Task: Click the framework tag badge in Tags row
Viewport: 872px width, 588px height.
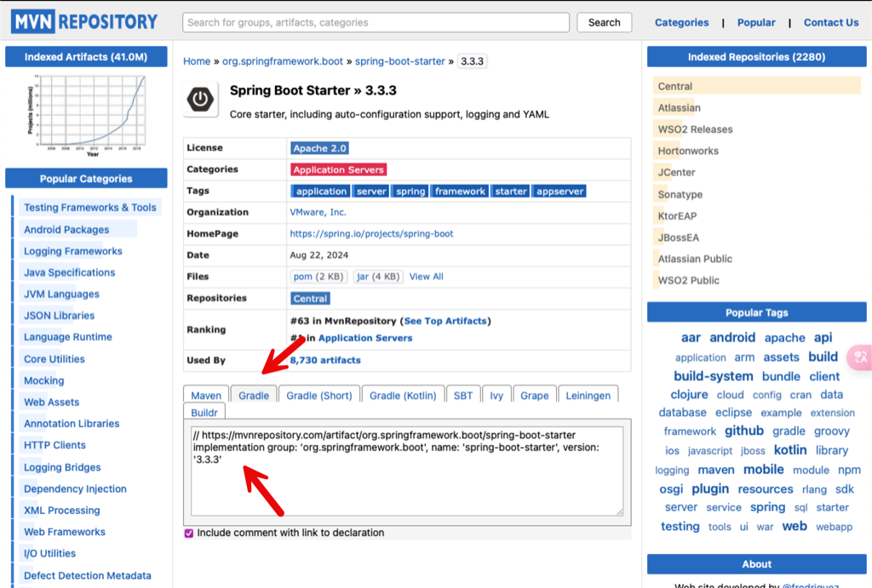Action: coord(460,191)
